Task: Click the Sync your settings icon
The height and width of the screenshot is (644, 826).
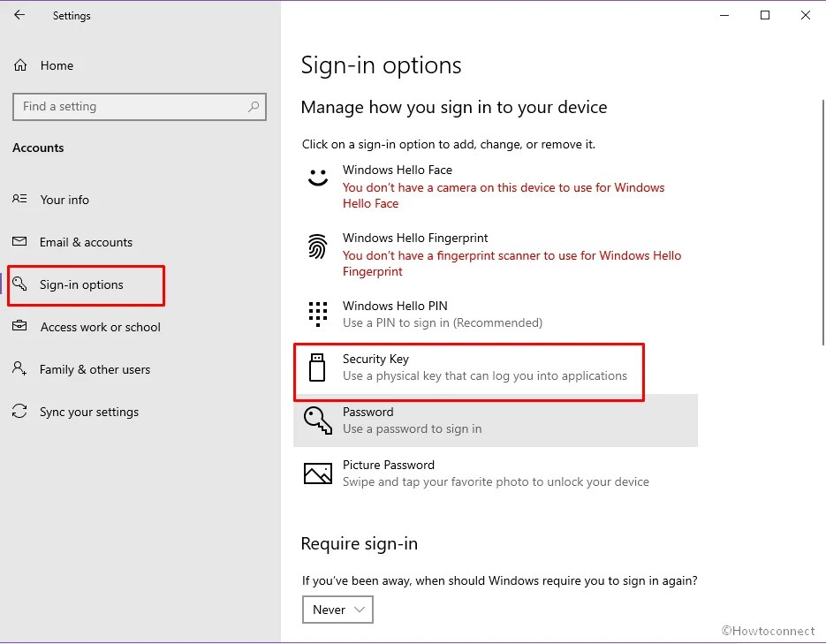Action: pos(21,412)
